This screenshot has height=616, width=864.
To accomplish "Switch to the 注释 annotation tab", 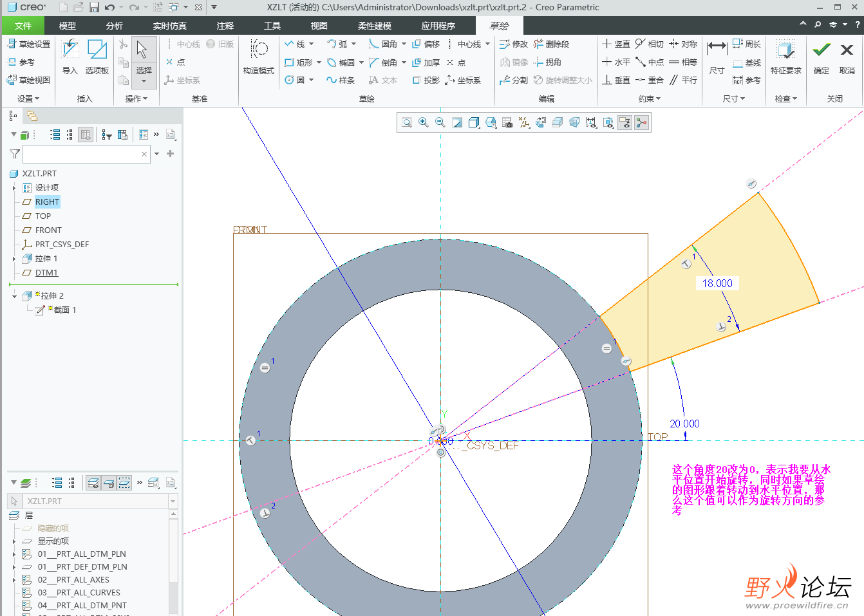I will [225, 26].
